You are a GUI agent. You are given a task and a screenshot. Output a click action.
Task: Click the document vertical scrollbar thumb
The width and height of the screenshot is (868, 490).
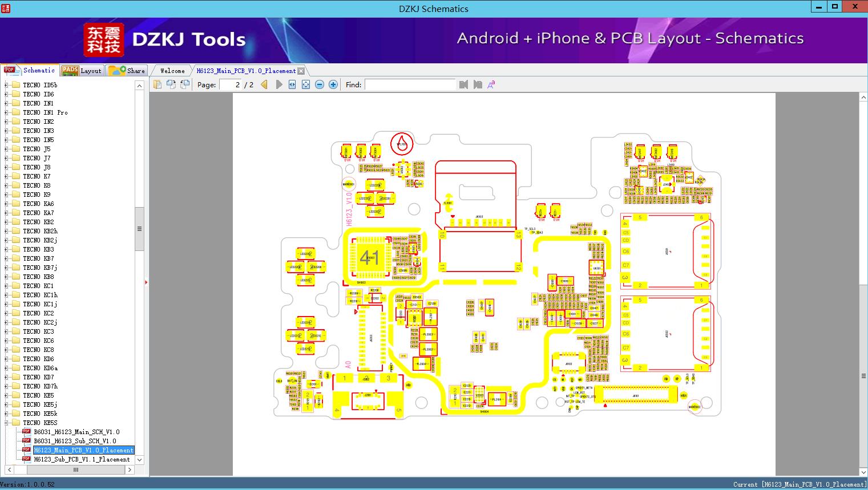click(x=863, y=376)
